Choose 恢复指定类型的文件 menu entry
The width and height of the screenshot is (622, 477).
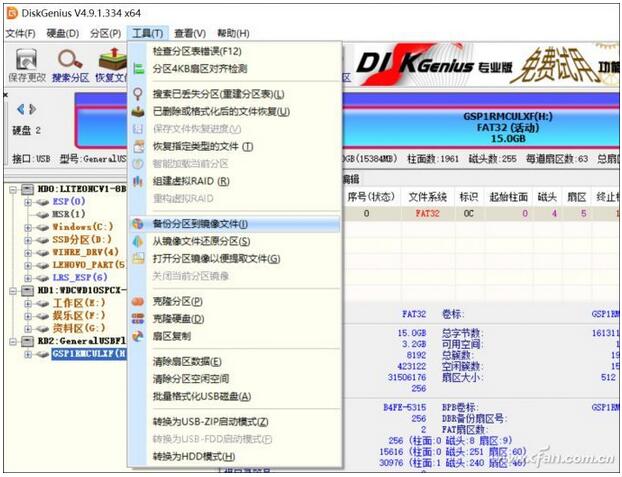point(235,146)
